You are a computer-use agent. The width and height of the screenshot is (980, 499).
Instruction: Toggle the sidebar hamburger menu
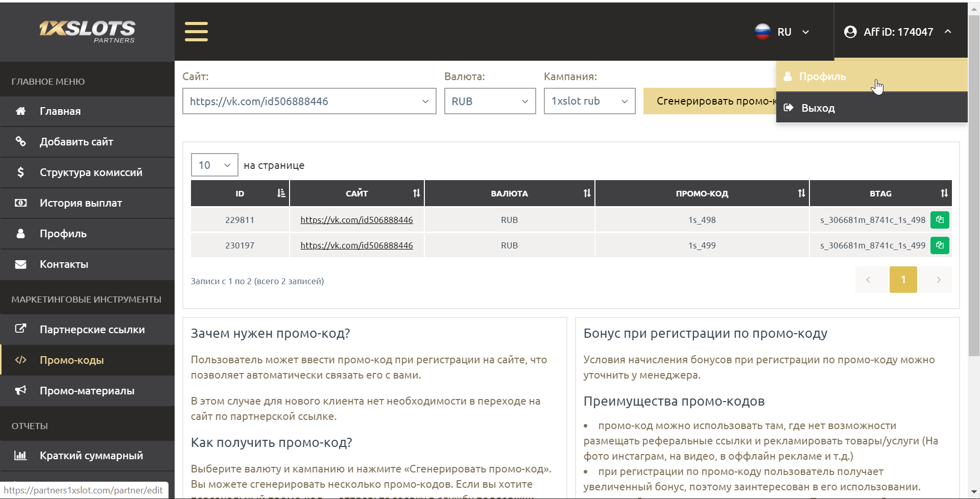pyautogui.click(x=196, y=31)
